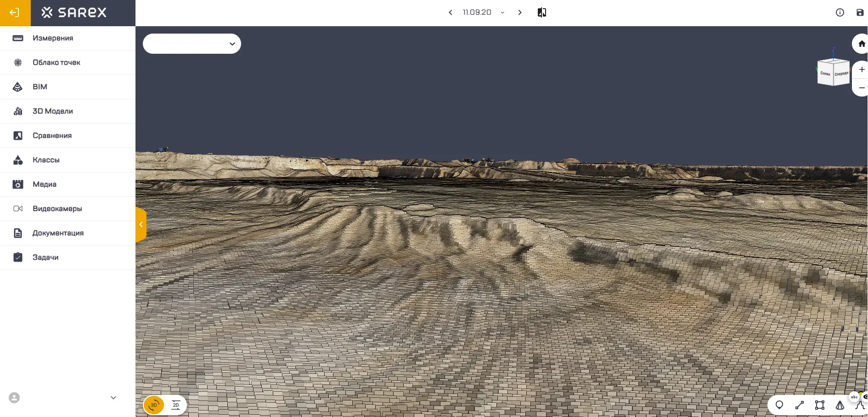Select the line distance measurement tool

pyautogui.click(x=800, y=405)
